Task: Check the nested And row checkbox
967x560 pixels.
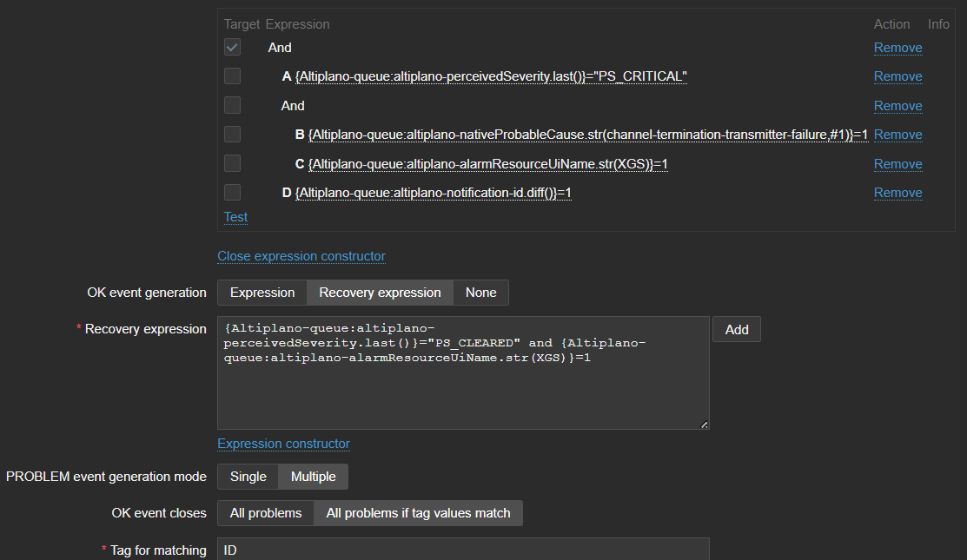Action: [232, 105]
